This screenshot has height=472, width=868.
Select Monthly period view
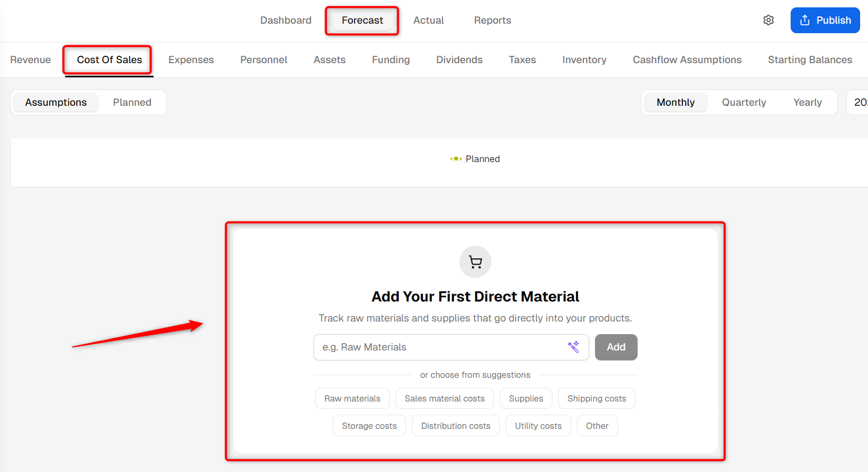coord(675,102)
